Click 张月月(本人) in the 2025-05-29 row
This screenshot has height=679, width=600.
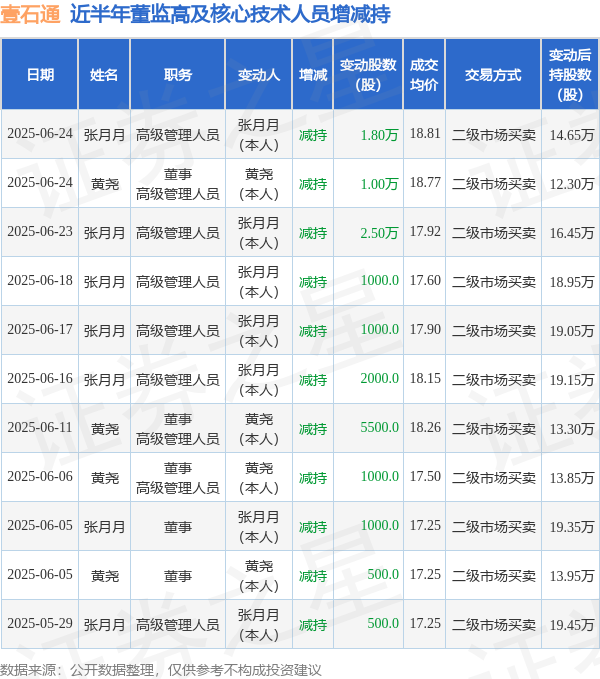pyautogui.click(x=258, y=624)
